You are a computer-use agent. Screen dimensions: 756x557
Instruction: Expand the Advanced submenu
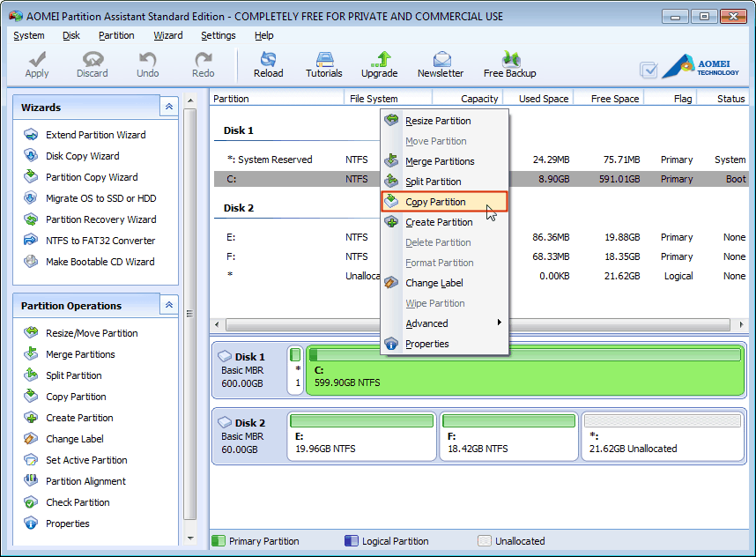coord(445,323)
